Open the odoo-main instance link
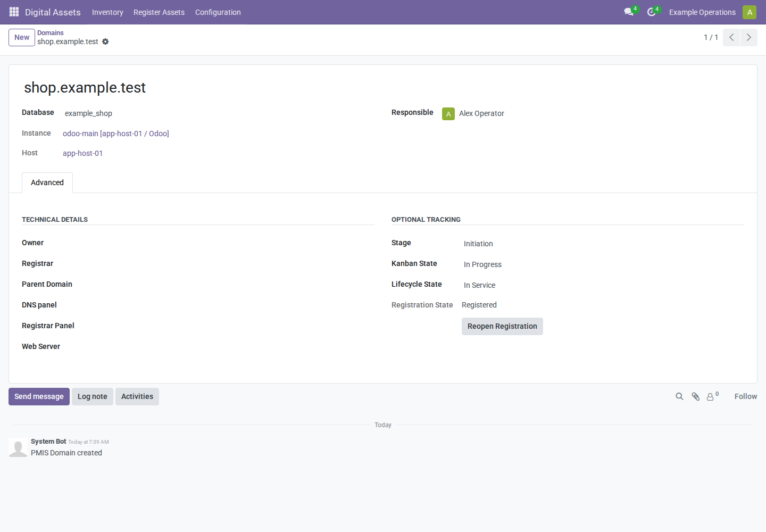This screenshot has height=532, width=766. 116,134
